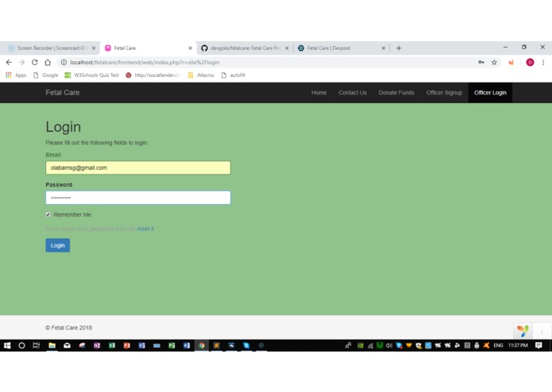Click the reset it password link
Image resolution: width=552 pixels, height=392 pixels.
point(145,229)
